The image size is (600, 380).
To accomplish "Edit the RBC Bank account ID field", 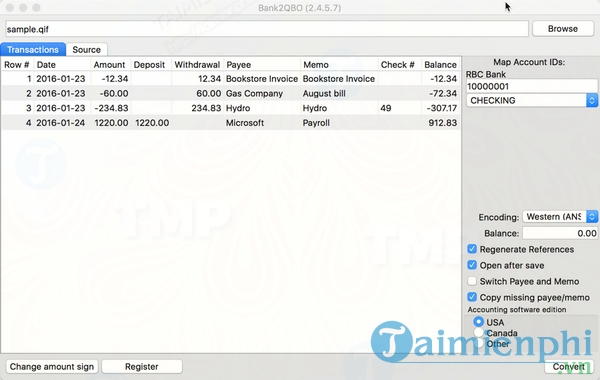I will click(532, 86).
